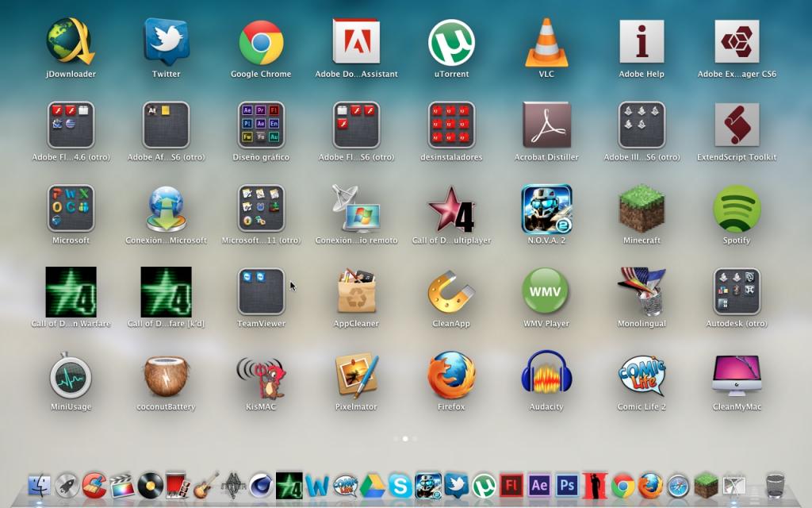812x508 pixels.
Task: Open Google Chrome in Launchpad grid
Action: coord(261,43)
